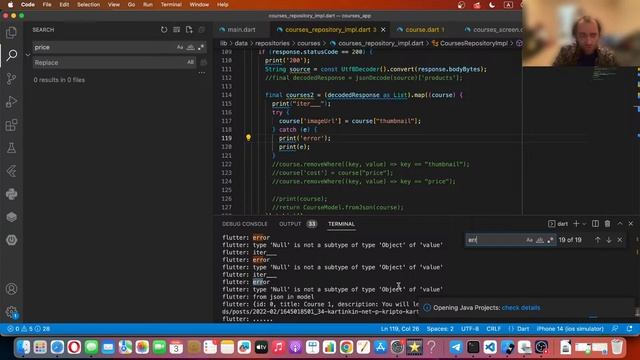The image size is (640, 360).
Task: Click repositories breadcrumb item
Action: point(272,43)
